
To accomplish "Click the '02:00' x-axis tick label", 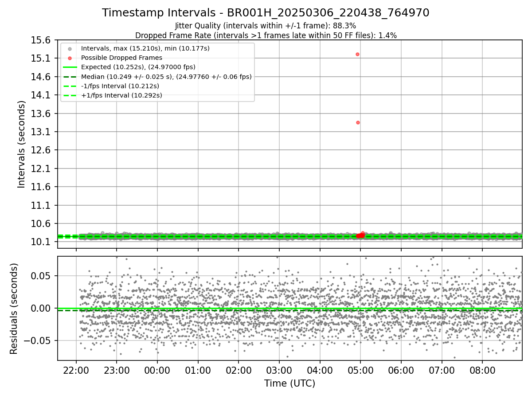I will point(239,370).
